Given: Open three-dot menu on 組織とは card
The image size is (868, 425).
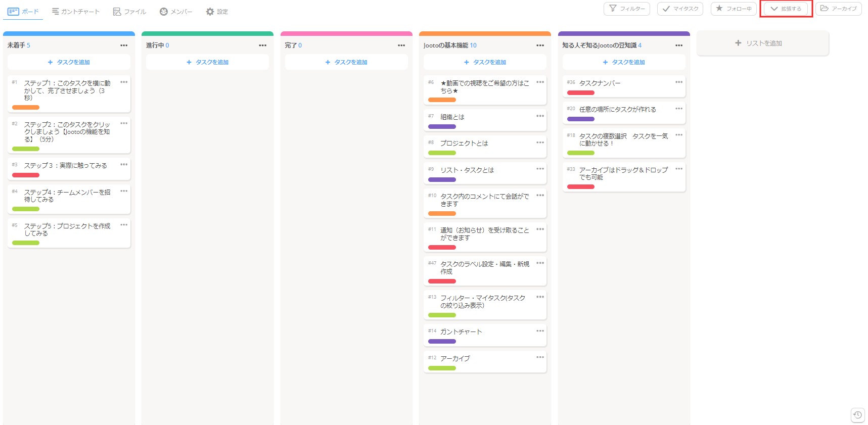Looking at the screenshot, I should click(540, 116).
